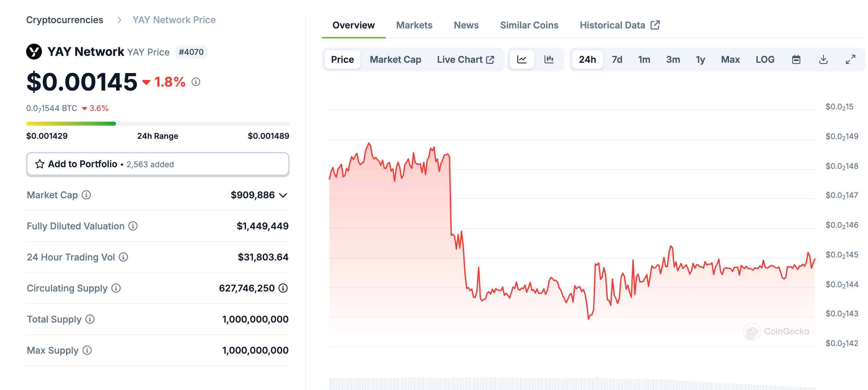Screen dimensions: 868x390
Task: Click info icon beside price change percentage
Action: point(196,82)
